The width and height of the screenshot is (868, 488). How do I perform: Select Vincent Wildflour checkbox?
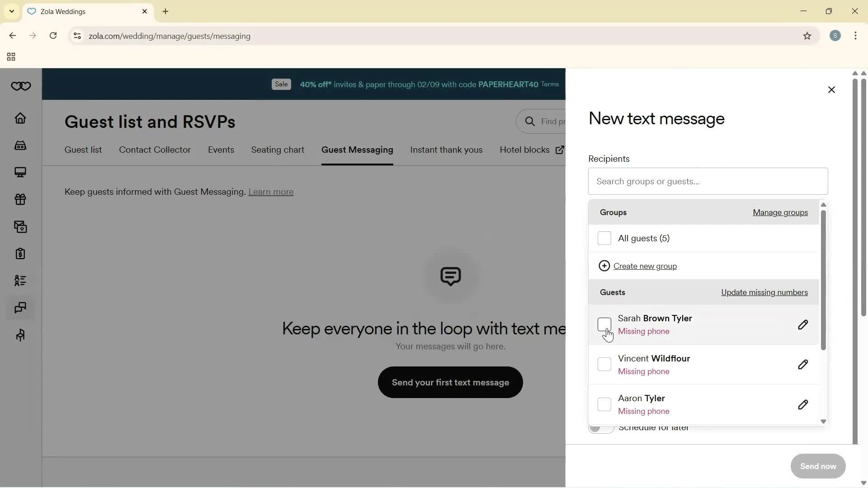604,364
